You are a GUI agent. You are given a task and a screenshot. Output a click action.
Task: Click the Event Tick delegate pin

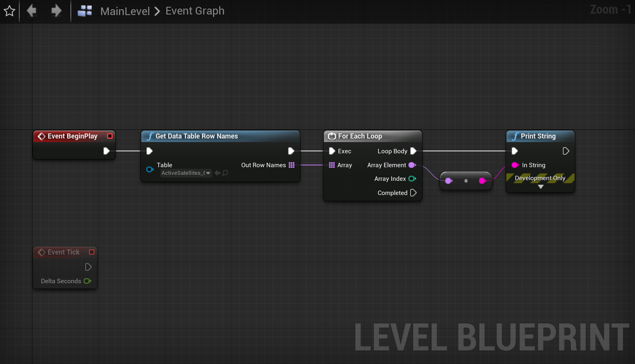coord(92,252)
